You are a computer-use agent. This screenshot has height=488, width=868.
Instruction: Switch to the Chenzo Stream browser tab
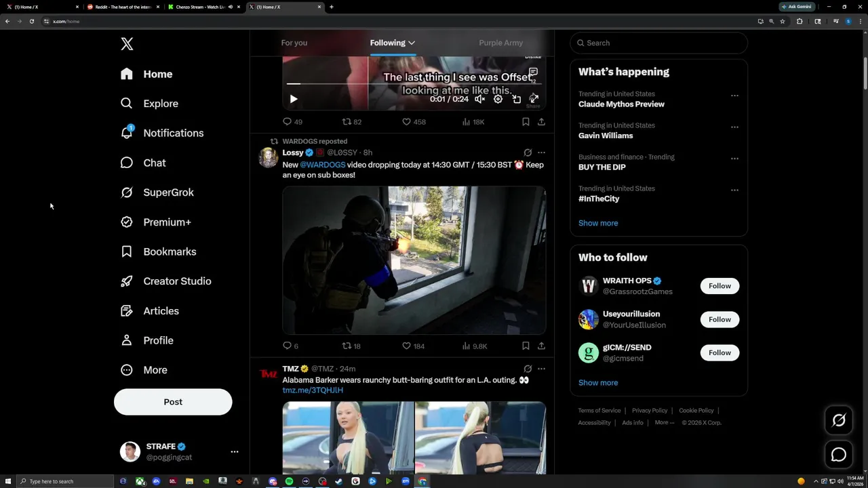pyautogui.click(x=203, y=7)
